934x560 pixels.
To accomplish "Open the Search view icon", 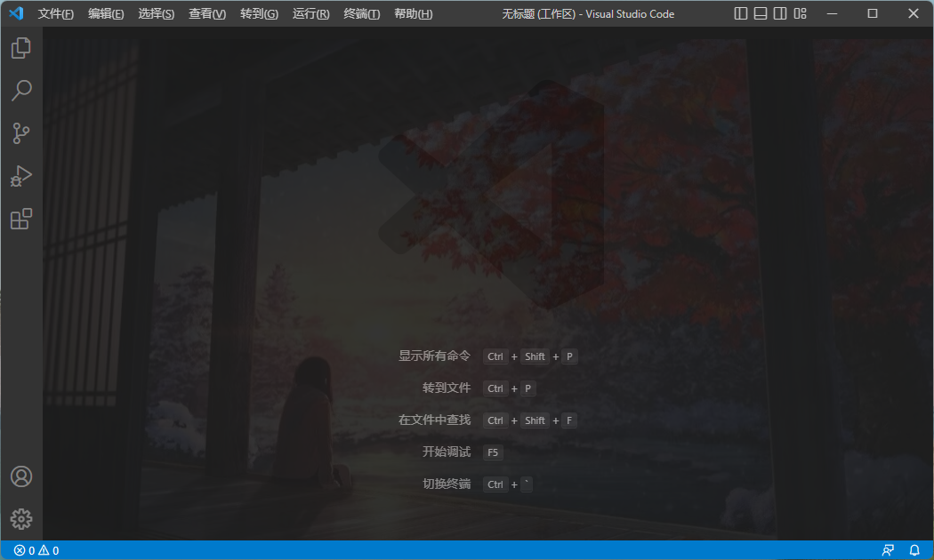I will 20,91.
